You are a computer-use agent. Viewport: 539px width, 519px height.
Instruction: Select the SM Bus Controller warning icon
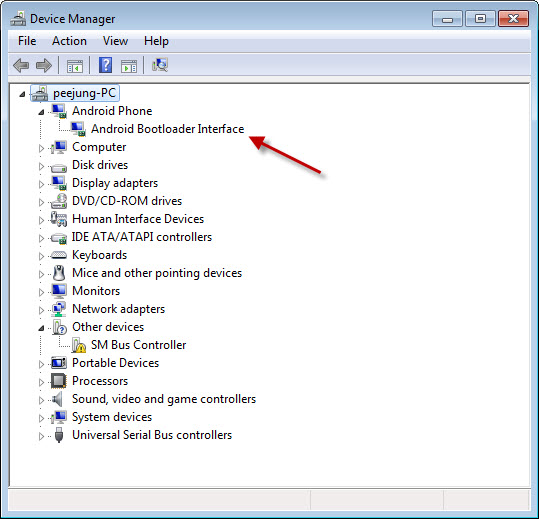point(79,345)
